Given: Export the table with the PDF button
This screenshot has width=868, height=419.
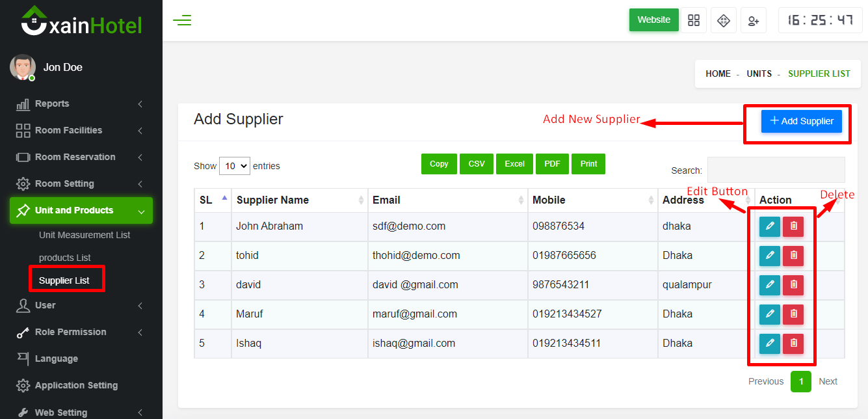Looking at the screenshot, I should point(552,164).
